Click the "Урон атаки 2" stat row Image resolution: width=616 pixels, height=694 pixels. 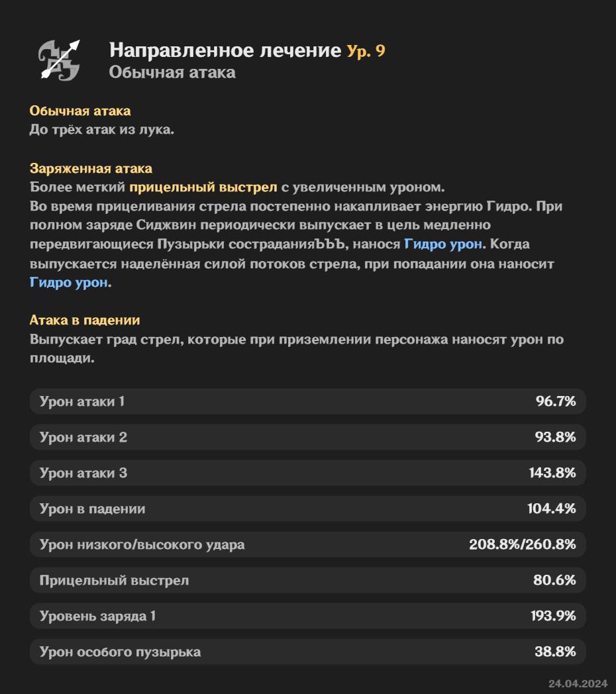click(x=307, y=437)
